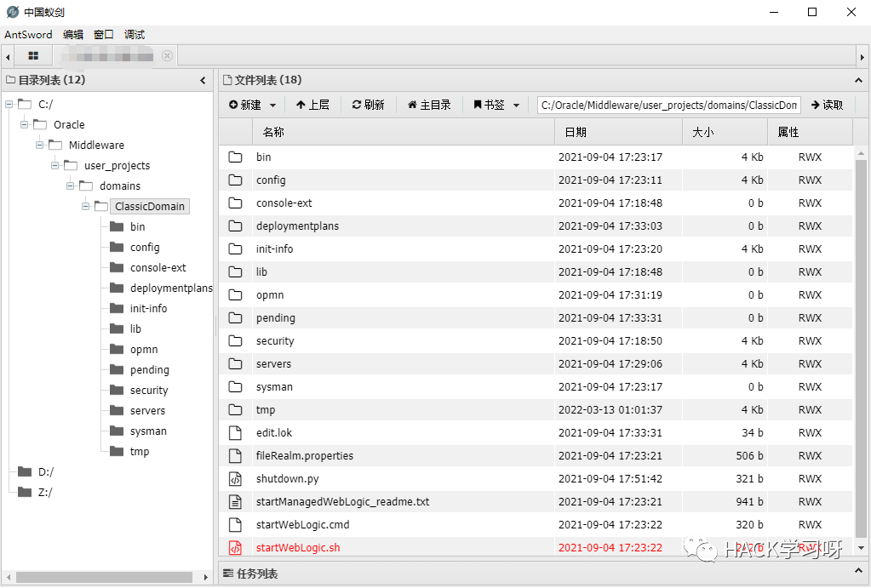Click the servers folder icon in tree
Image resolution: width=871 pixels, height=588 pixels.
[x=117, y=410]
